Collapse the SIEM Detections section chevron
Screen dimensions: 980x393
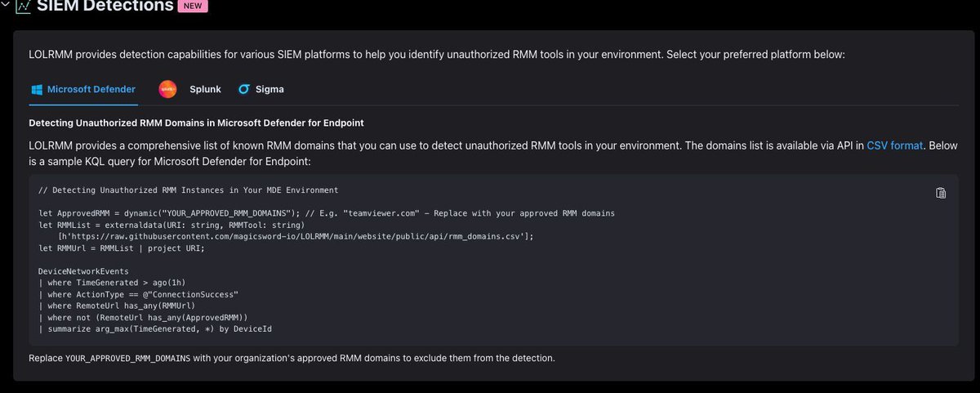(6, 7)
